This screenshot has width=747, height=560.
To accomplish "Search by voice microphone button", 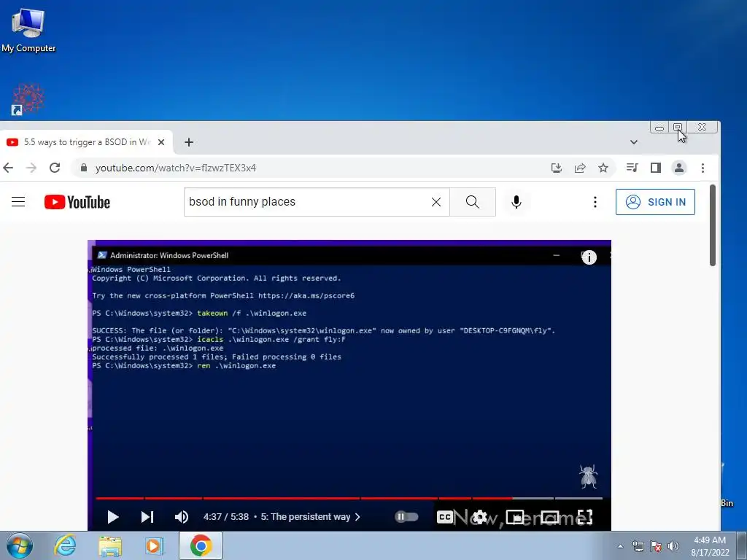I will pyautogui.click(x=516, y=202).
